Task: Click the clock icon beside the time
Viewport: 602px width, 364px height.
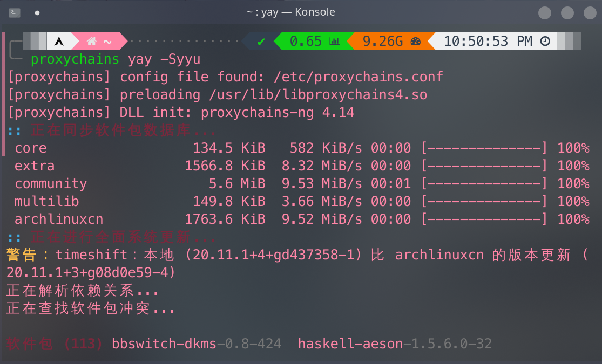Action: pyautogui.click(x=545, y=41)
